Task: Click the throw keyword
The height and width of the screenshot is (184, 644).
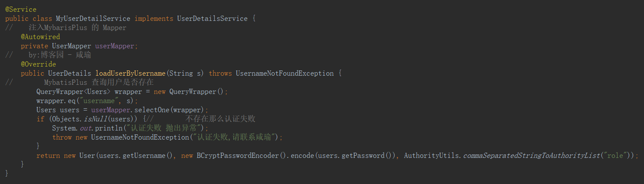Action: coord(62,137)
